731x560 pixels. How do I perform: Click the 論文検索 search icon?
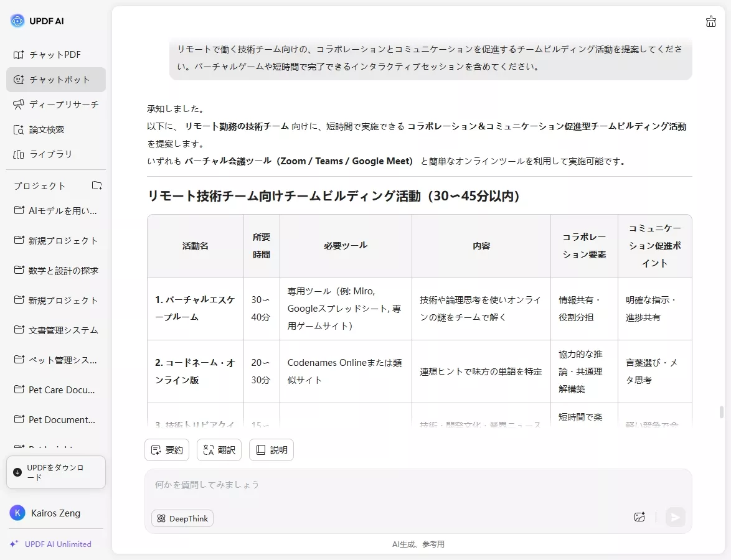coord(20,129)
